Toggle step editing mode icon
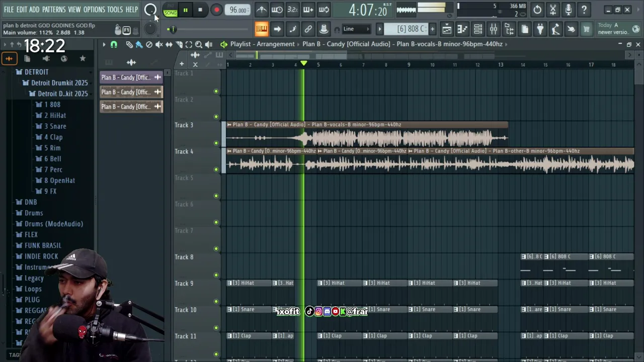The image size is (644, 362). 293,29
